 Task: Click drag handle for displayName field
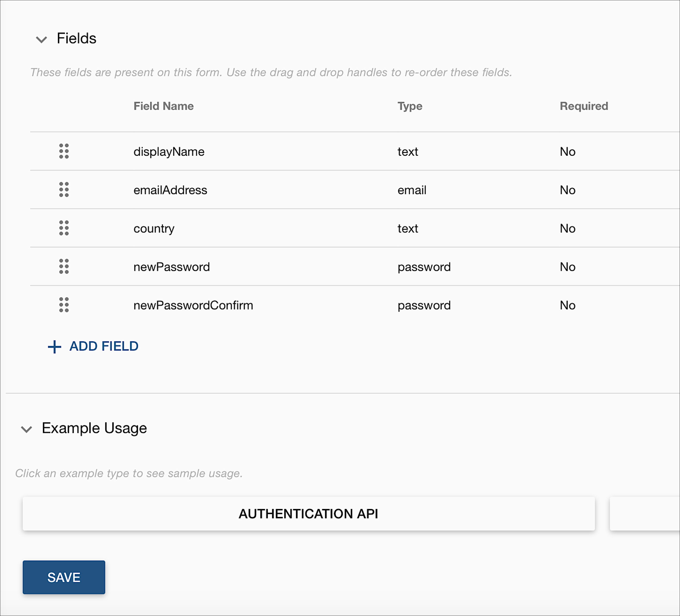click(x=64, y=151)
